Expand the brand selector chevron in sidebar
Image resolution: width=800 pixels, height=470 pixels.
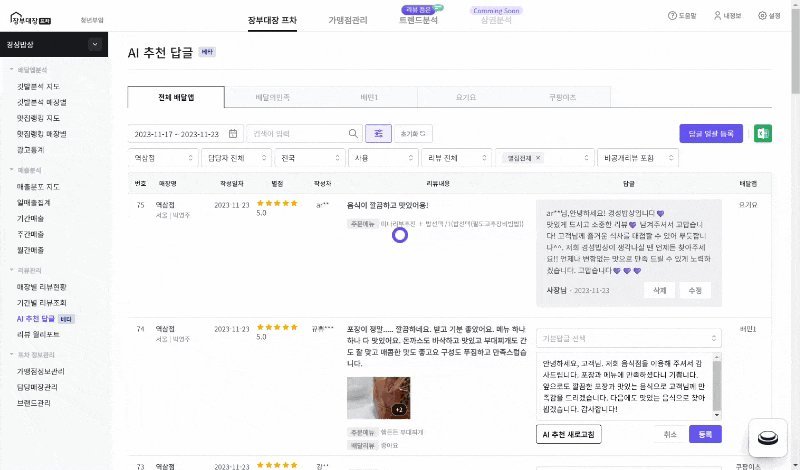coord(95,44)
